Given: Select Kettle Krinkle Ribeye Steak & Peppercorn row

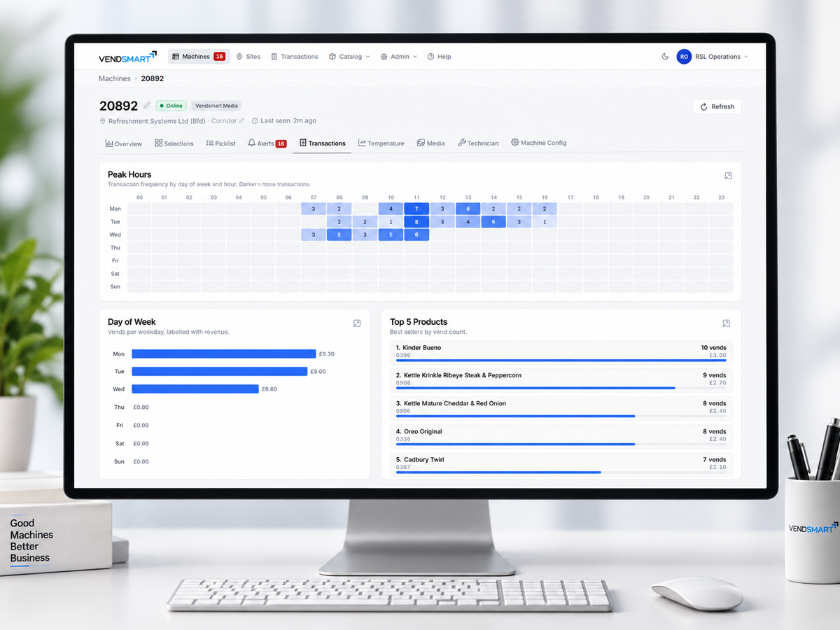Looking at the screenshot, I should click(561, 379).
